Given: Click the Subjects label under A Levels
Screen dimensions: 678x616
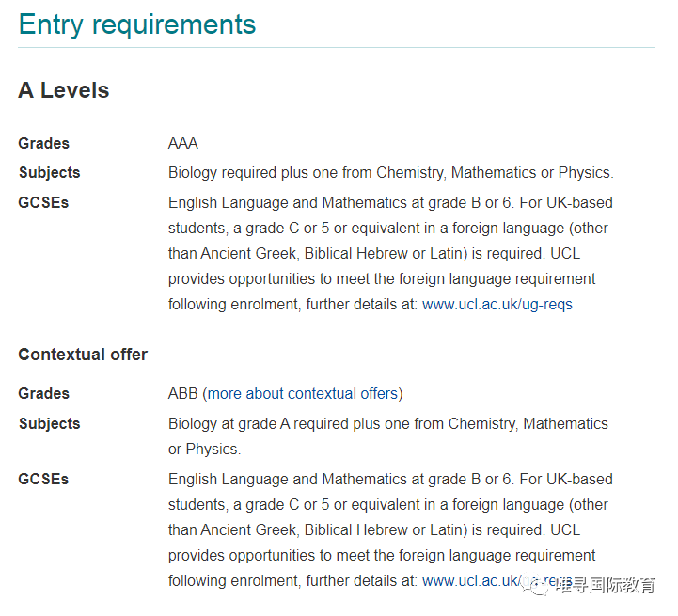Looking at the screenshot, I should 49,173.
